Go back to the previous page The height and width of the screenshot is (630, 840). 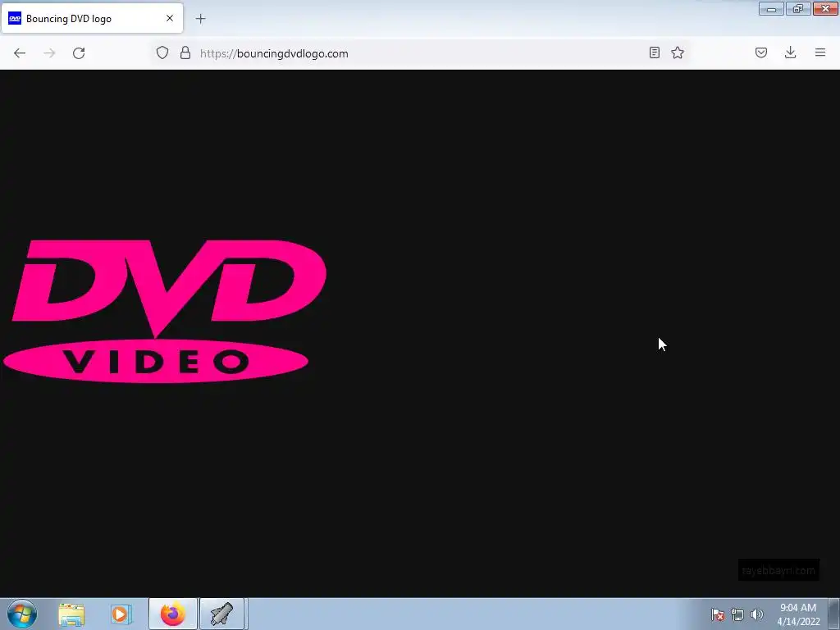[20, 53]
